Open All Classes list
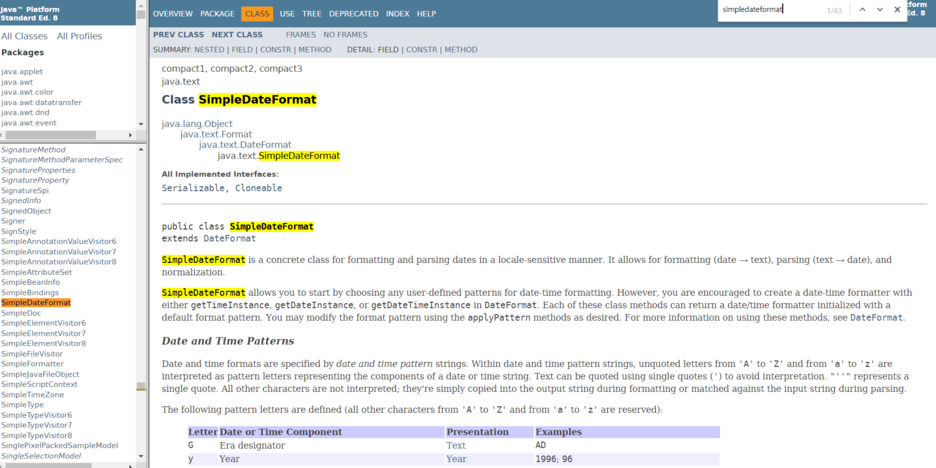The height and width of the screenshot is (468, 936). 24,36
